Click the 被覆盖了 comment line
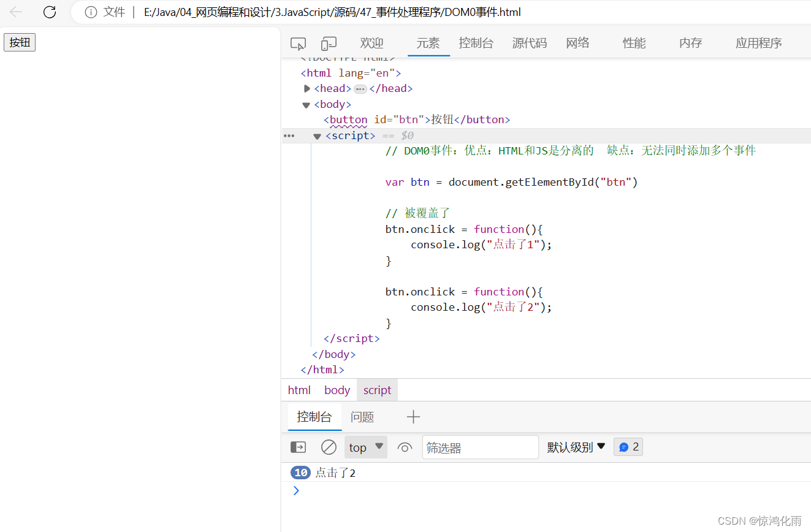Image resolution: width=811 pixels, height=532 pixels. 418,213
